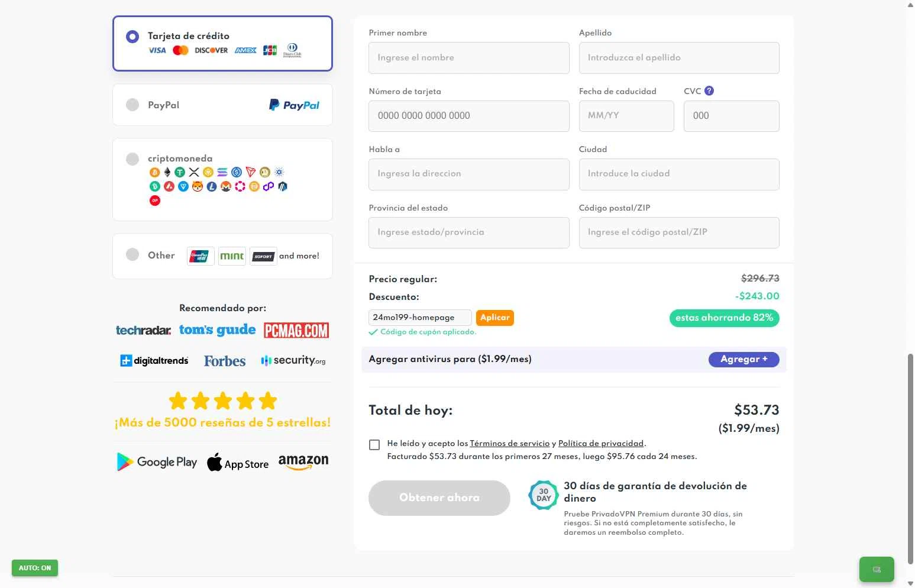Click the 30 DAY guarantee badge
The height and width of the screenshot is (588, 915).
[544, 495]
